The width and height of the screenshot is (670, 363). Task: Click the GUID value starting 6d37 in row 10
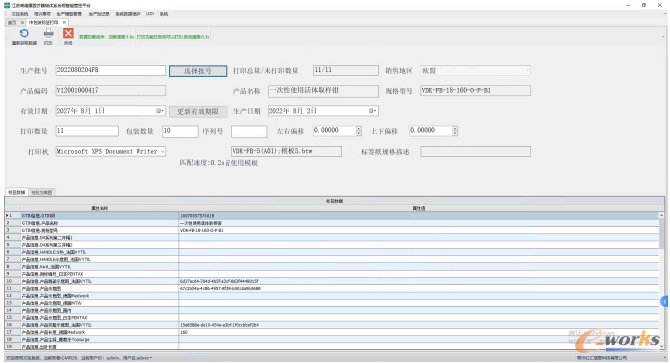point(219,281)
